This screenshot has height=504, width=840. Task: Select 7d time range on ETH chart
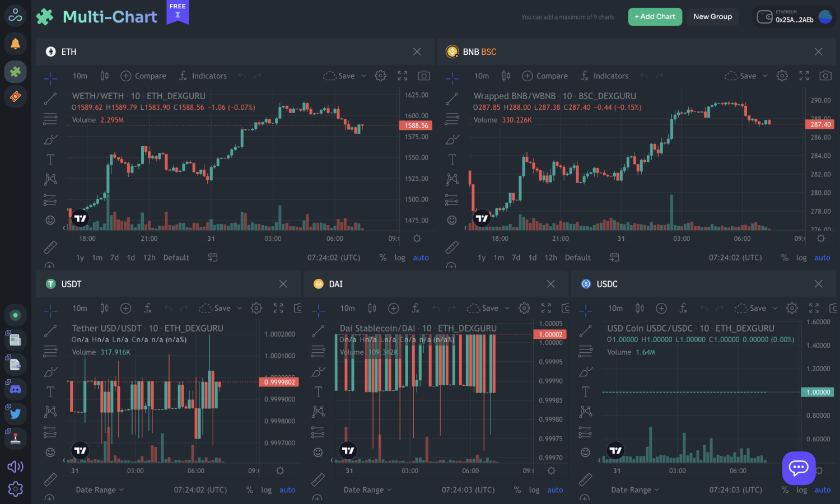tap(114, 258)
